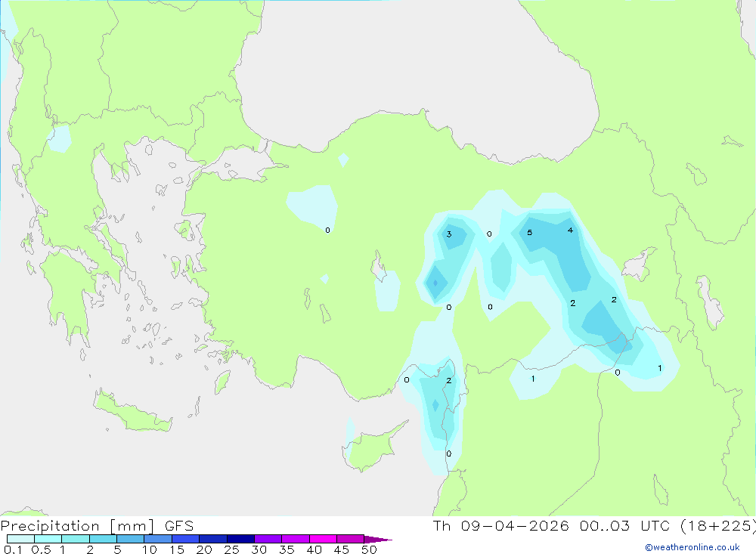Screen dimensions: 756x554
Task: Click the '4' precipitation value on map
Action: click(570, 230)
